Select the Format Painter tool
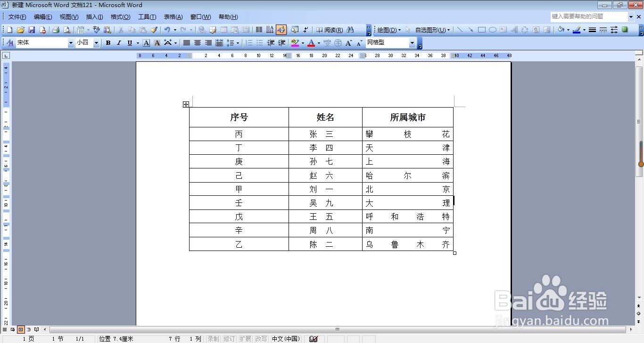 click(153, 29)
